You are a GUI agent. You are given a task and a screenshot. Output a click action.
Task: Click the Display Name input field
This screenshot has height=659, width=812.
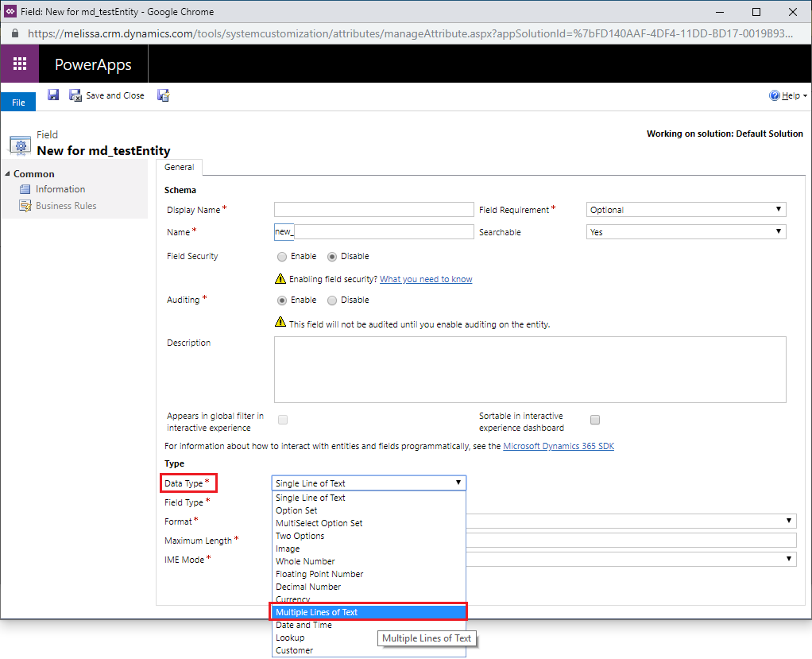pos(373,210)
